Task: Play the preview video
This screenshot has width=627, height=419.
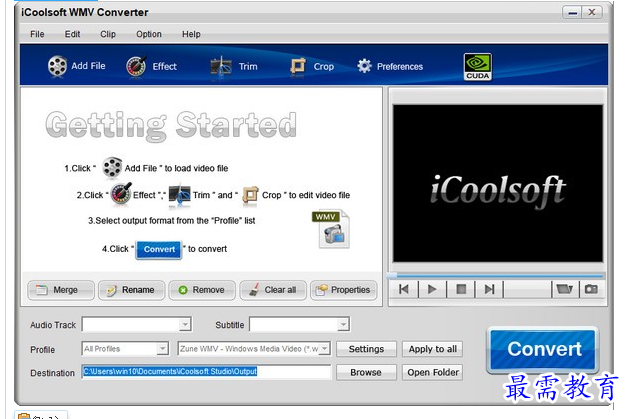Action: pos(432,289)
